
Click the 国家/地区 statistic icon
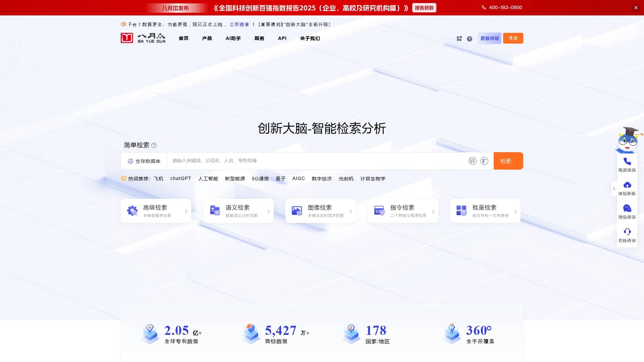click(351, 334)
